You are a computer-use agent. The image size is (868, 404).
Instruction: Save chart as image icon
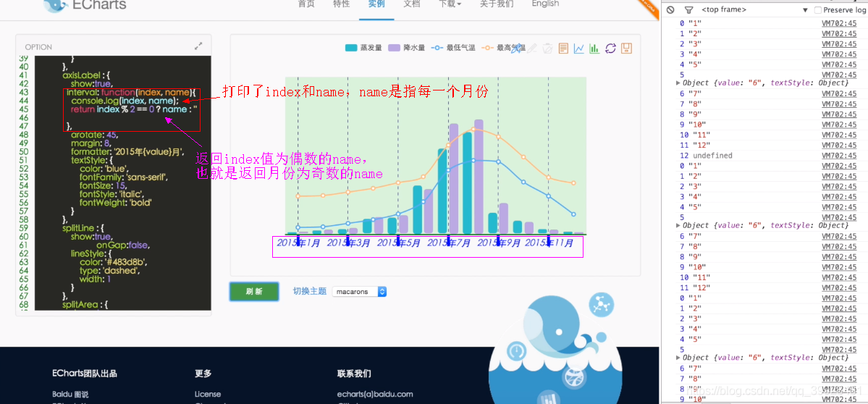click(x=627, y=49)
